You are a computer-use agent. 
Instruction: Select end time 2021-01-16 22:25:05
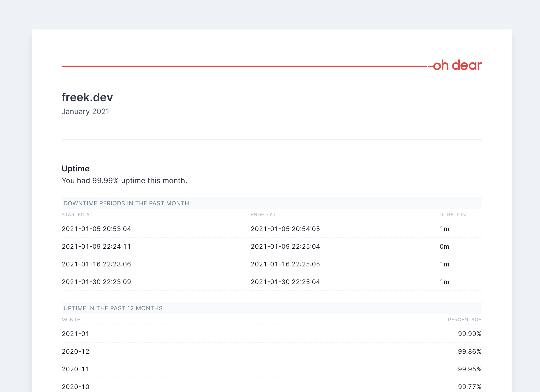(285, 264)
